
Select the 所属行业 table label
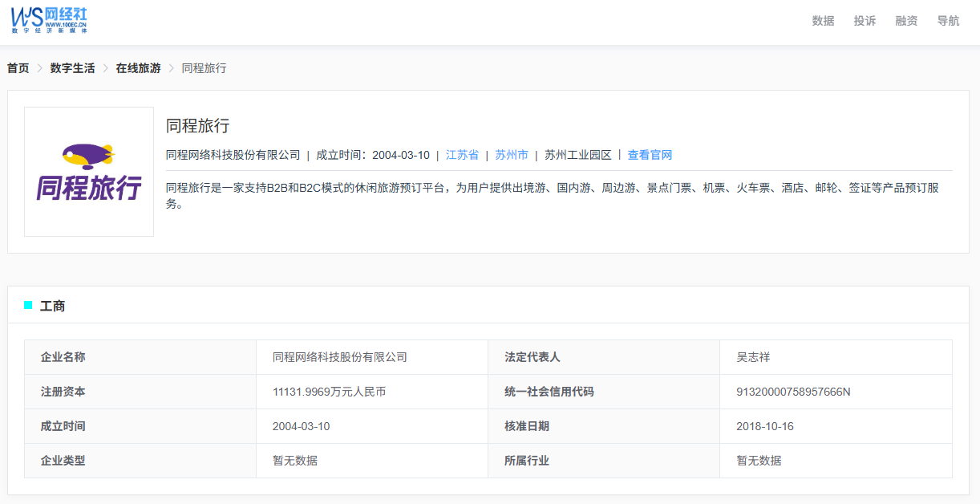527,461
